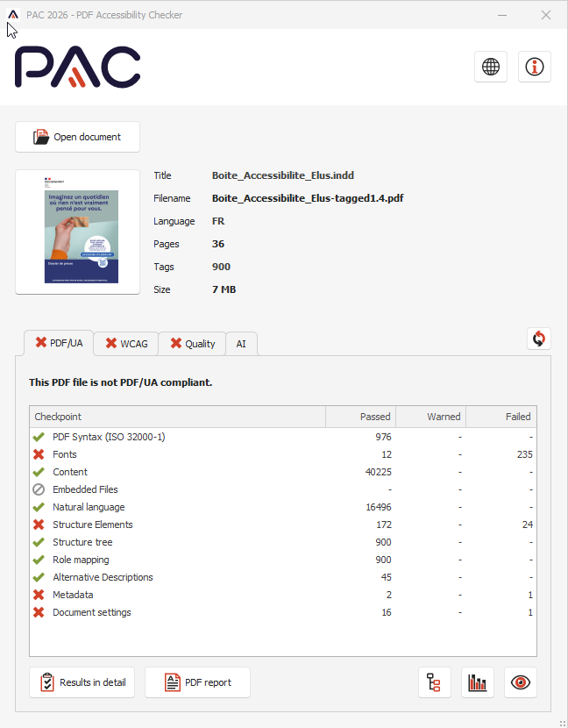Open the language selection globe icon
The image size is (568, 728).
coord(491,67)
